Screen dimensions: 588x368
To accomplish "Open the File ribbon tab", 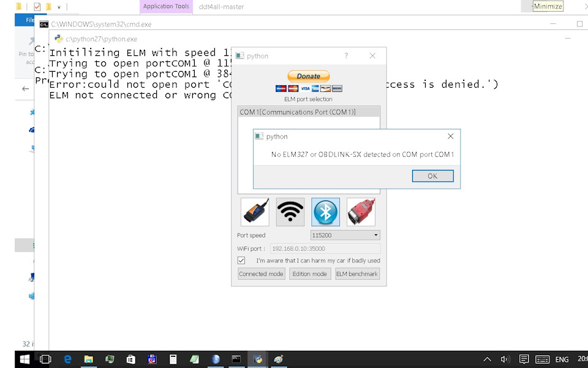I will pos(29,20).
